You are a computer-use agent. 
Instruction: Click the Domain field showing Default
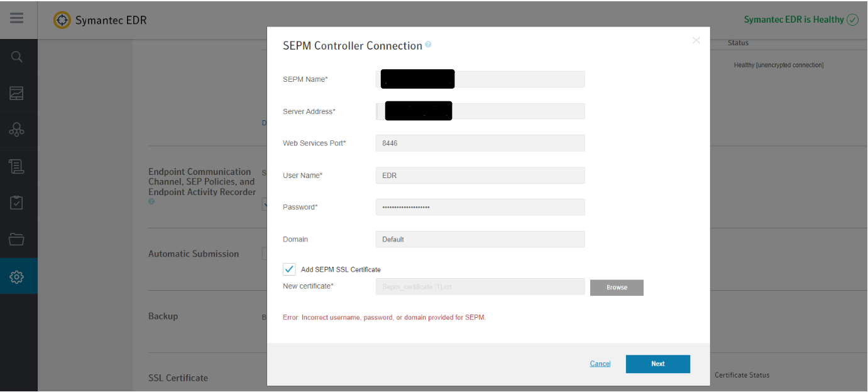pyautogui.click(x=480, y=239)
